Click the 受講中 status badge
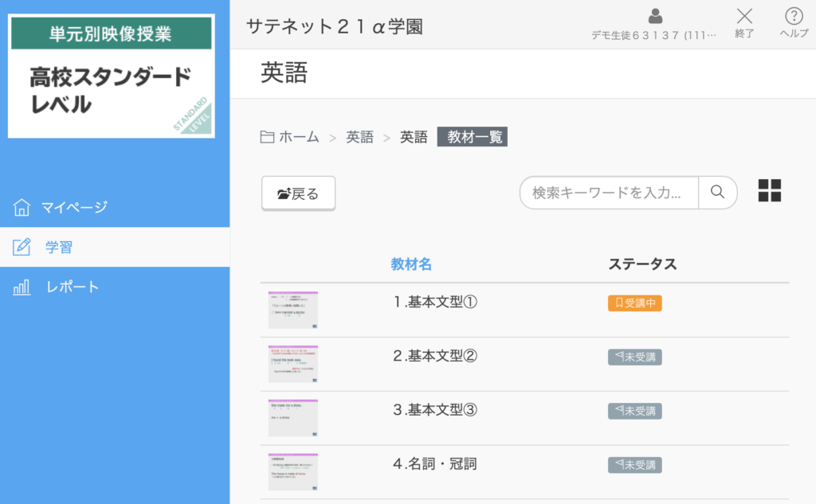The width and height of the screenshot is (816, 504). (634, 303)
